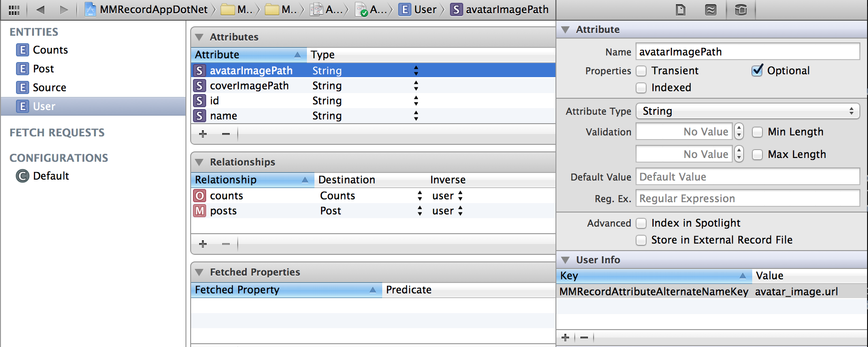
Task: Uncheck the Optional property checkbox
Action: point(757,71)
